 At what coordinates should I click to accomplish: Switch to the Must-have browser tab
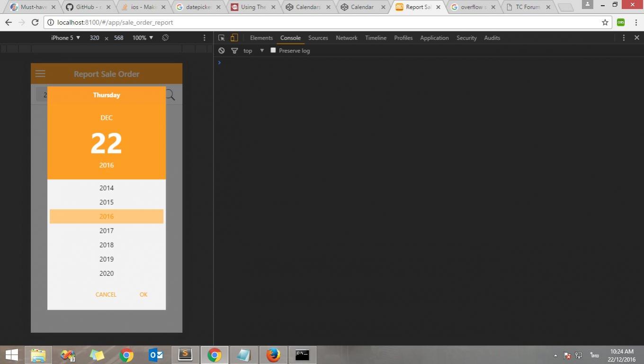pyautogui.click(x=33, y=7)
